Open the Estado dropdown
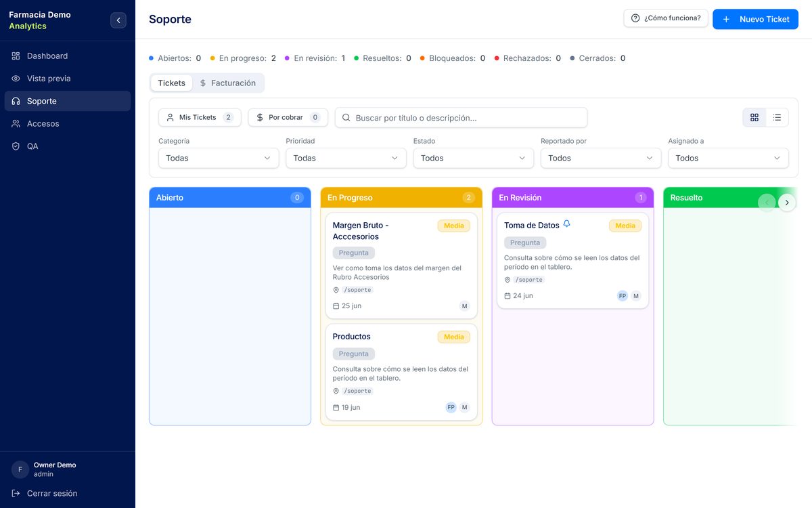The width and height of the screenshot is (812, 508). tap(474, 158)
